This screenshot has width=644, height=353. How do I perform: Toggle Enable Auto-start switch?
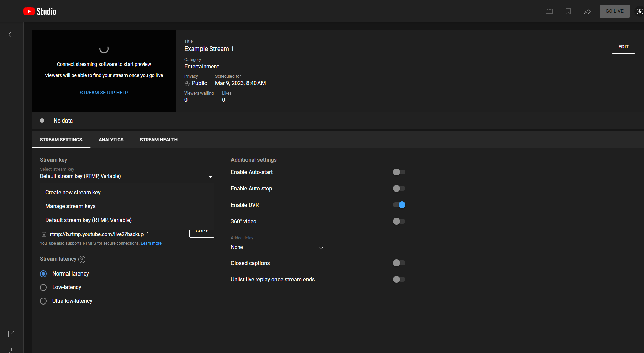[399, 172]
